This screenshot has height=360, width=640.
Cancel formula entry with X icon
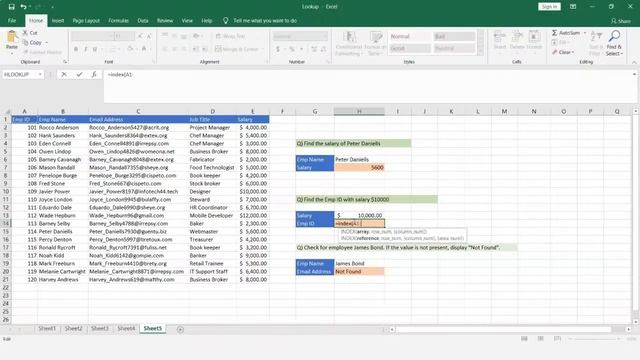64,74
